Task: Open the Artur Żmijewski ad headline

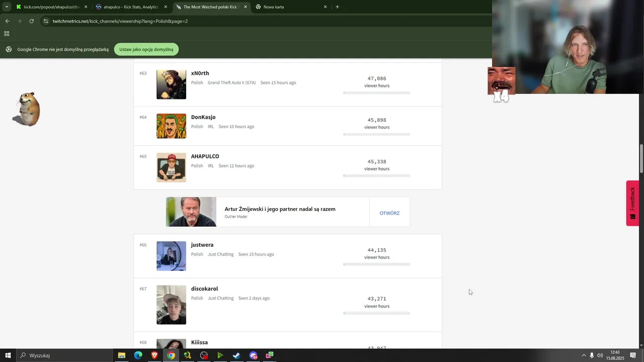Action: click(280, 209)
